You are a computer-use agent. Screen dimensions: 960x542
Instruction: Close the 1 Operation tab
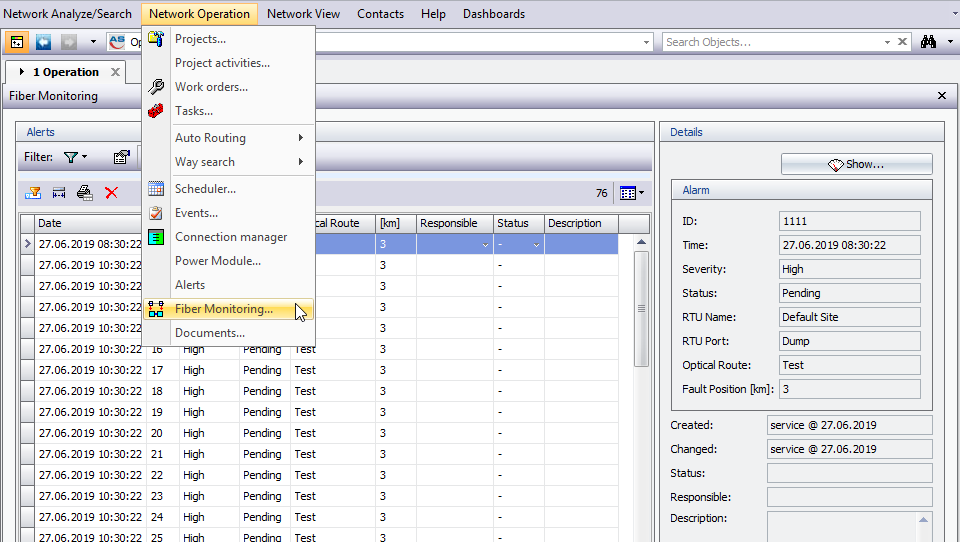(x=115, y=72)
